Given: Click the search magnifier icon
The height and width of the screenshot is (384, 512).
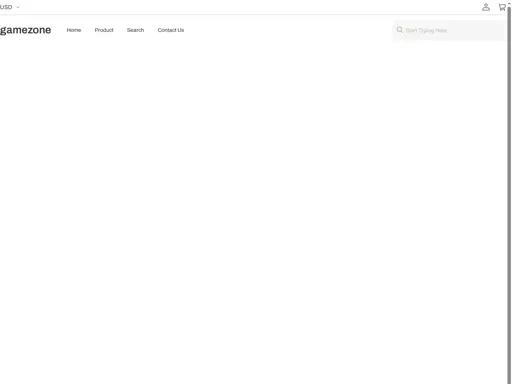Looking at the screenshot, I should click(399, 30).
